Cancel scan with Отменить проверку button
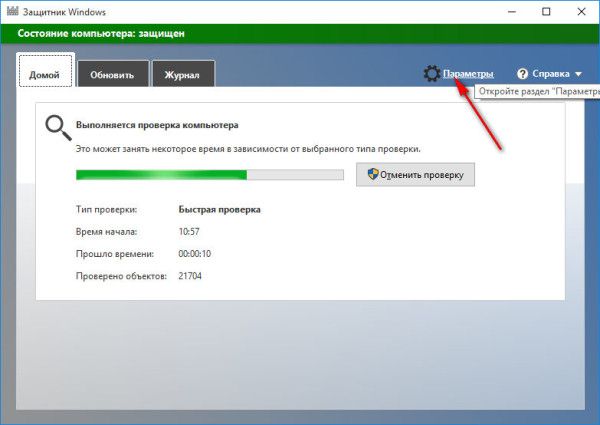The width and height of the screenshot is (600, 425). pos(415,174)
